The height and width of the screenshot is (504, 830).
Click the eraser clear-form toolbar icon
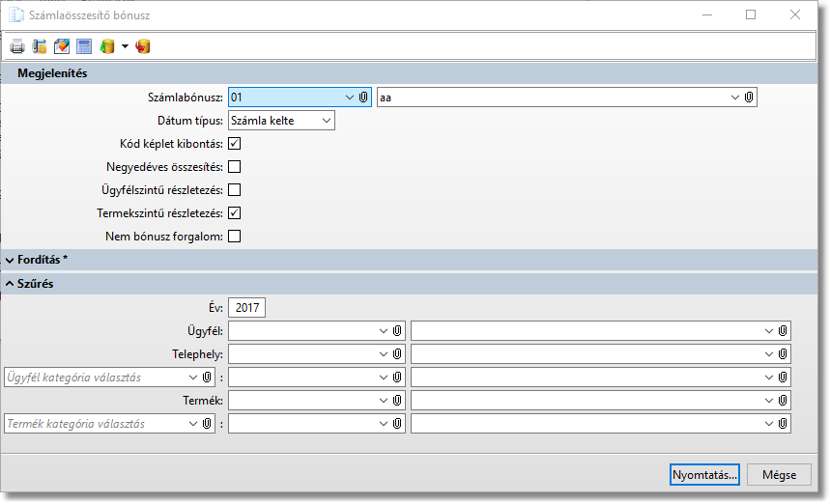pos(62,46)
